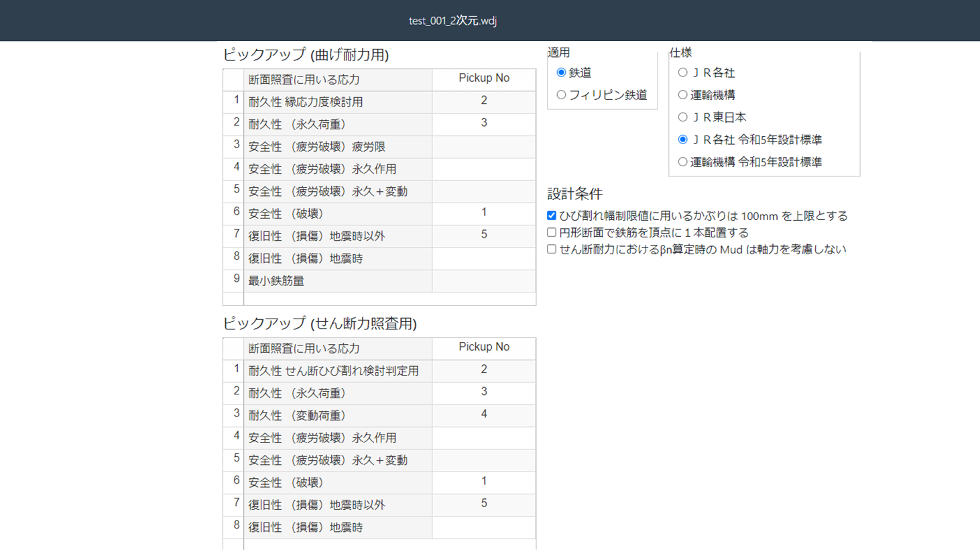Select the フィリピン鉄道 radio option
This screenshot has width=980, height=552.
pyautogui.click(x=561, y=95)
